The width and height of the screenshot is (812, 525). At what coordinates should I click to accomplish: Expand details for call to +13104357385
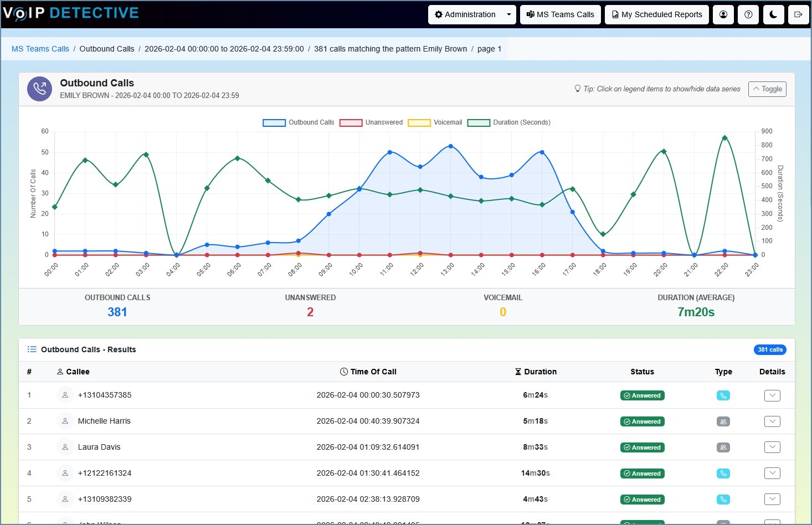click(772, 395)
